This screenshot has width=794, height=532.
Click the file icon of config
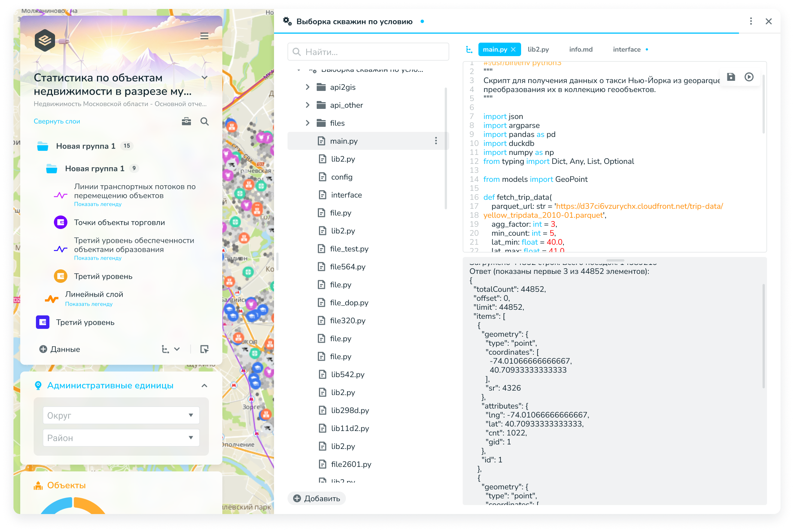tap(322, 177)
